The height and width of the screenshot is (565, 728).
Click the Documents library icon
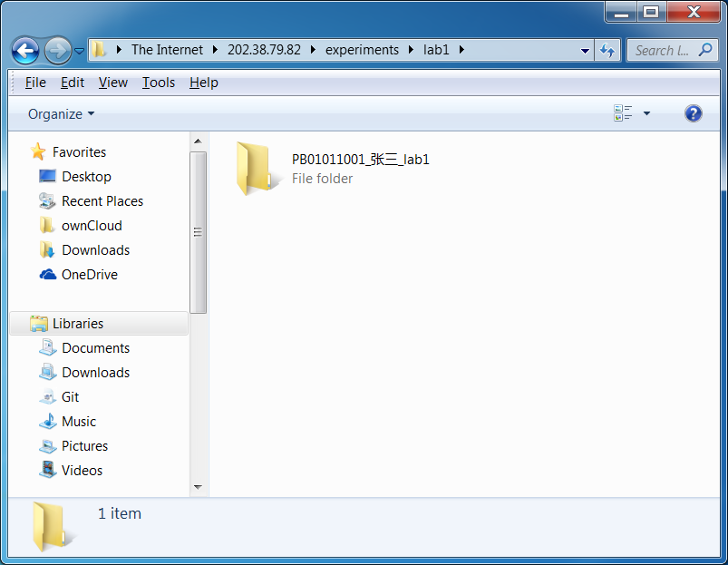click(x=47, y=347)
